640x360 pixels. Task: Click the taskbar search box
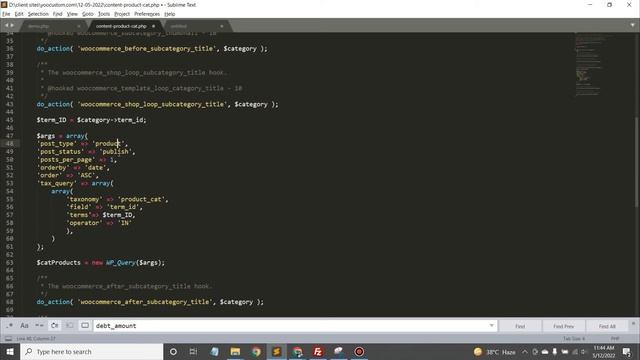pyautogui.click(x=91, y=351)
